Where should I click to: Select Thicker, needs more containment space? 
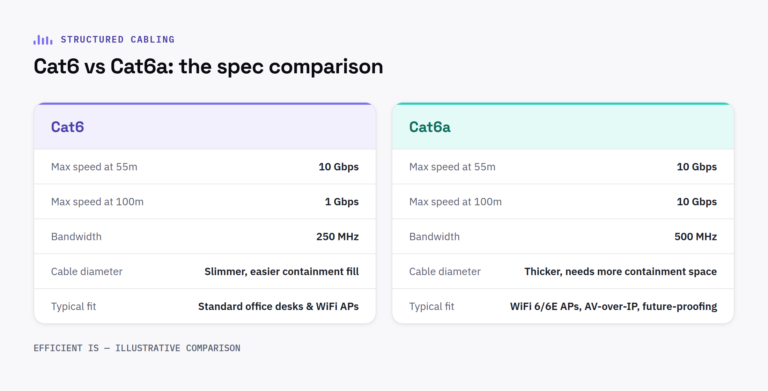coord(621,271)
